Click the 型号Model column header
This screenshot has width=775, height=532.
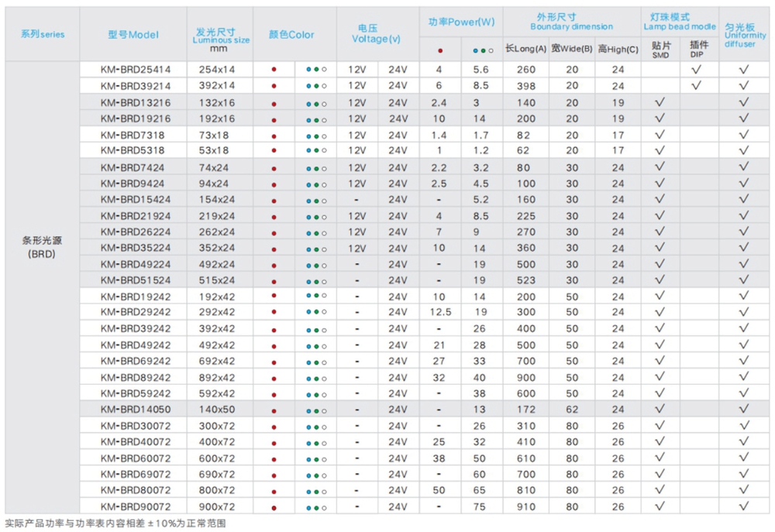point(133,35)
